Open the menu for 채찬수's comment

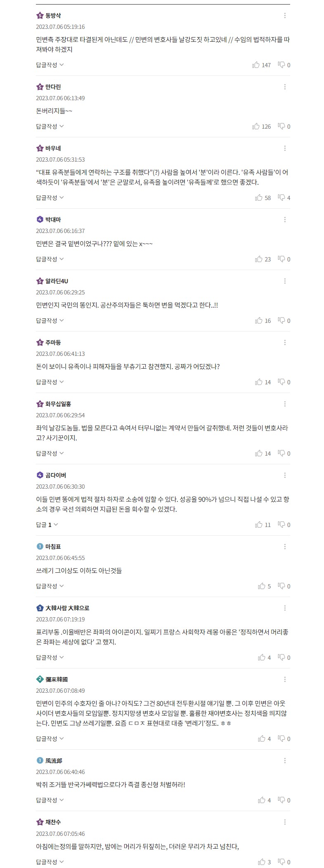coord(285,822)
